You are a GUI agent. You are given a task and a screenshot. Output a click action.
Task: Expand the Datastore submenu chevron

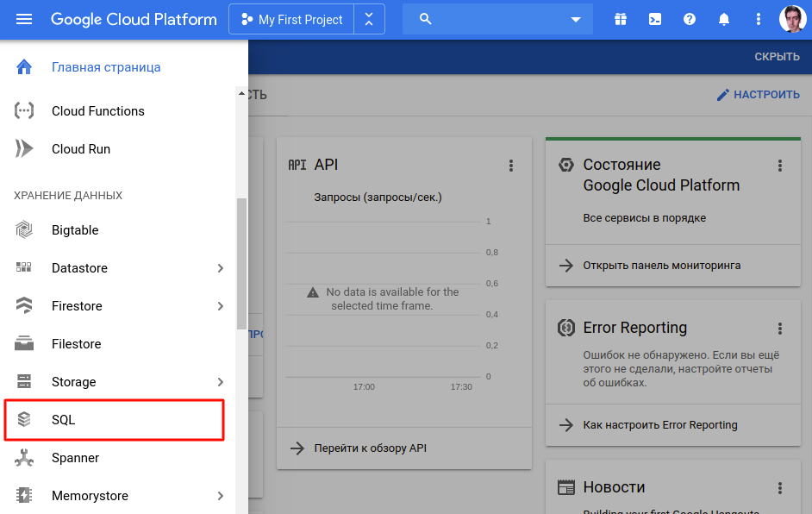tap(221, 268)
